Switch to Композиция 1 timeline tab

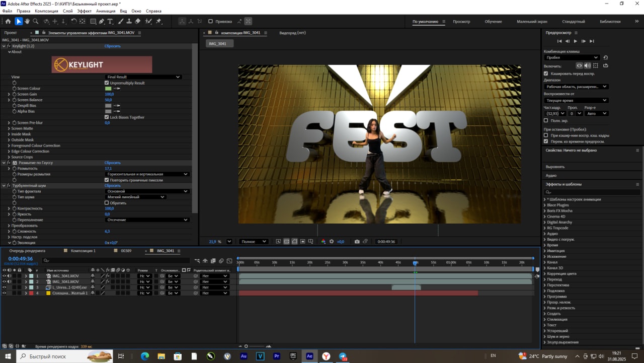click(x=83, y=251)
